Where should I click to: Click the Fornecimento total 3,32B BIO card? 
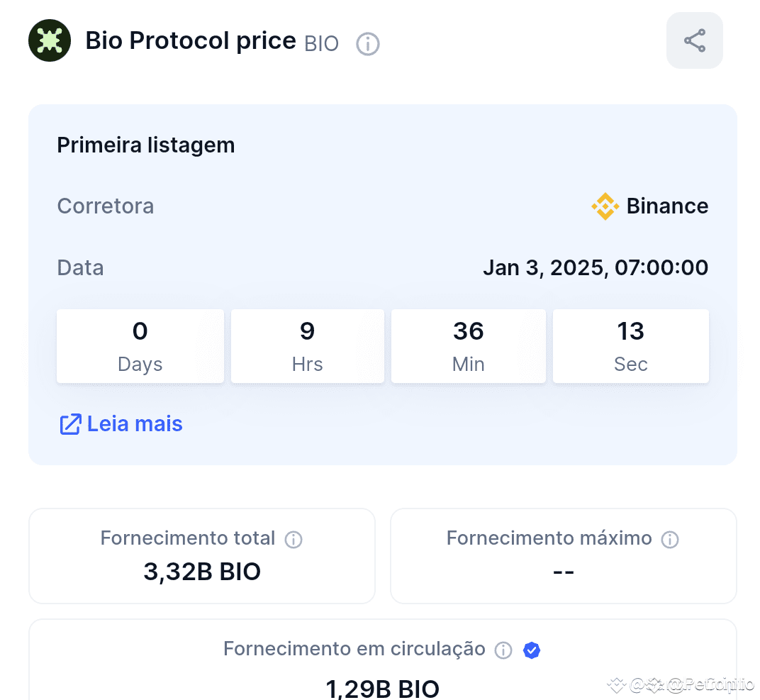click(202, 556)
